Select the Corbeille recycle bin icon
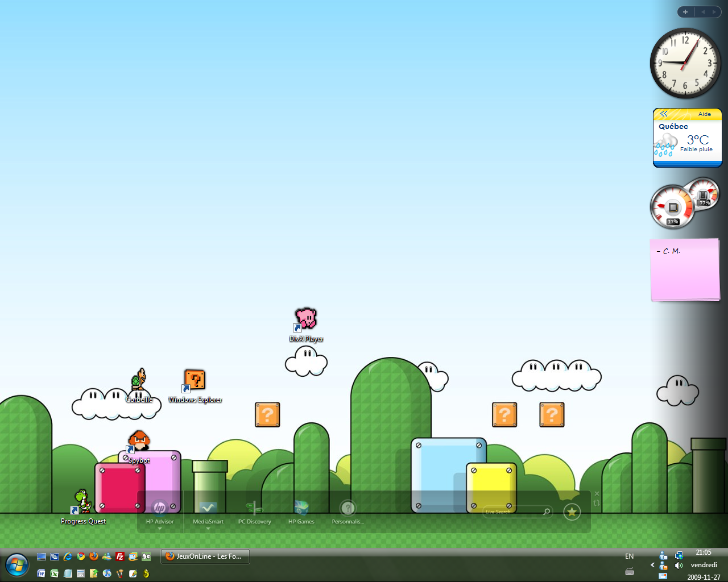 pyautogui.click(x=139, y=385)
